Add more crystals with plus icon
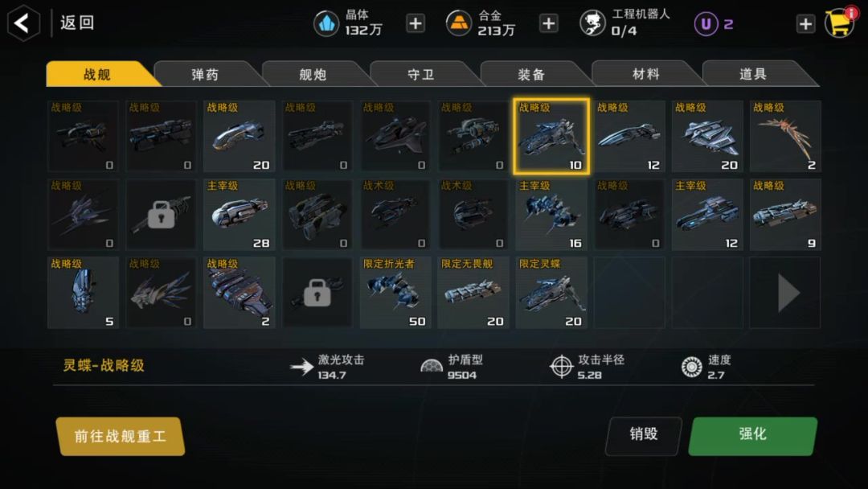This screenshot has width=868, height=489. [x=416, y=23]
